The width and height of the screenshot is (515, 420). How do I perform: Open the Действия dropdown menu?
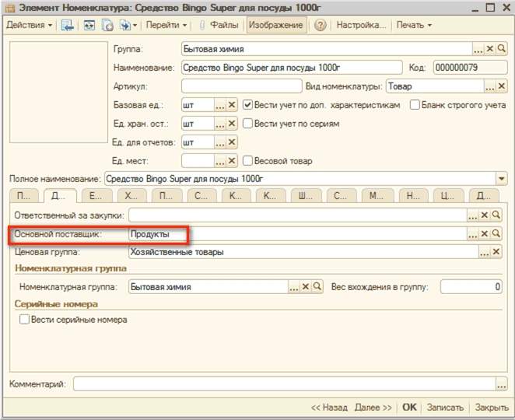point(30,25)
